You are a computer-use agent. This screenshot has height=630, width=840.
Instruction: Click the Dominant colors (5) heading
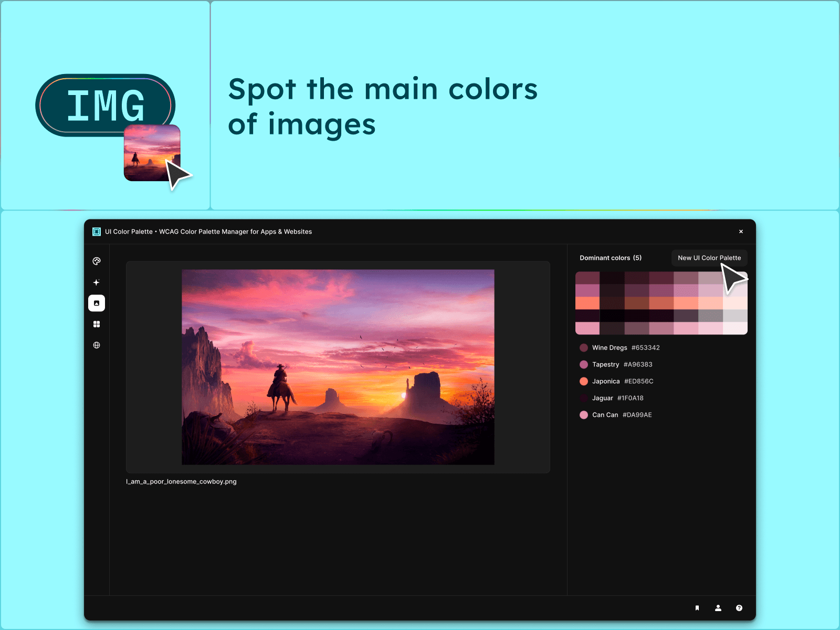pyautogui.click(x=611, y=258)
